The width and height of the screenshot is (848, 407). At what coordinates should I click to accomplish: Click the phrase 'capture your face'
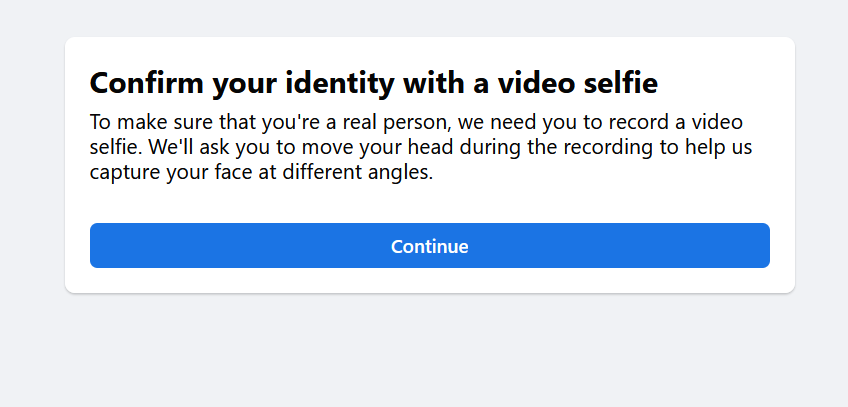pyautogui.click(x=162, y=171)
